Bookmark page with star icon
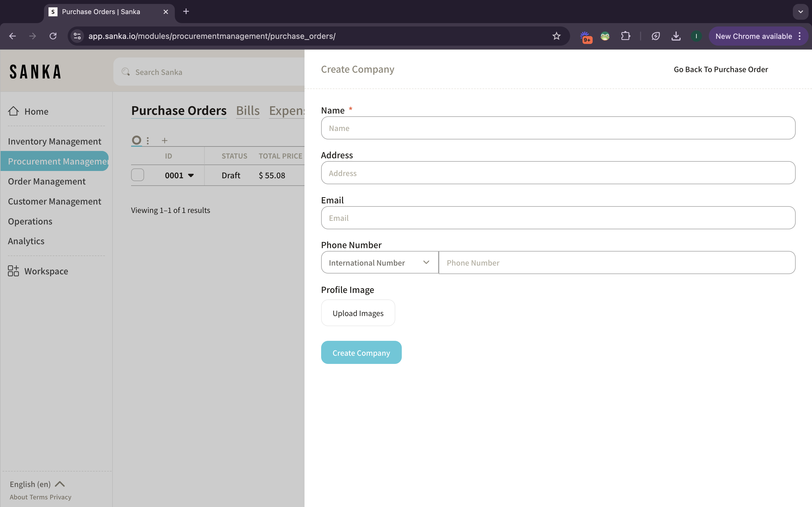Screen dimensions: 812x507 (x=556, y=36)
